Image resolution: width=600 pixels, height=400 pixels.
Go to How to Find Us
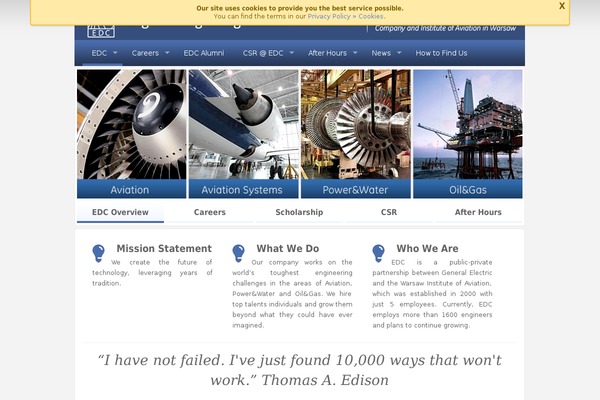pyautogui.click(x=441, y=53)
